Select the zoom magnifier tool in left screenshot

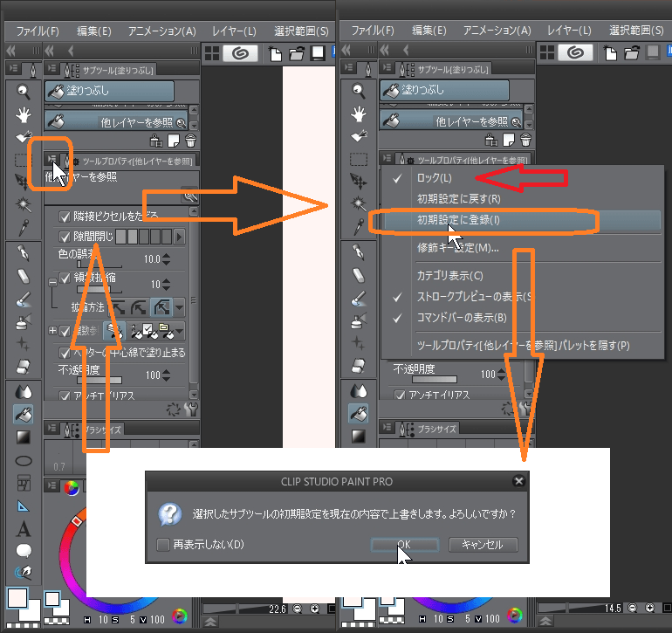[24, 92]
